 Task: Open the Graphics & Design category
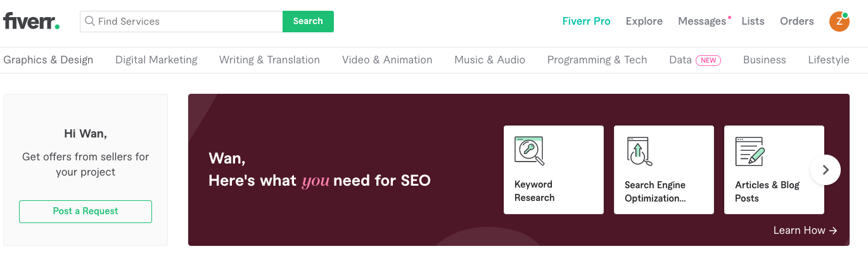48,60
